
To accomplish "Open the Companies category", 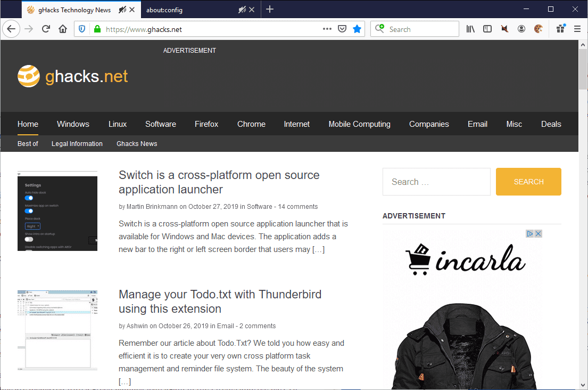I will tap(429, 124).
